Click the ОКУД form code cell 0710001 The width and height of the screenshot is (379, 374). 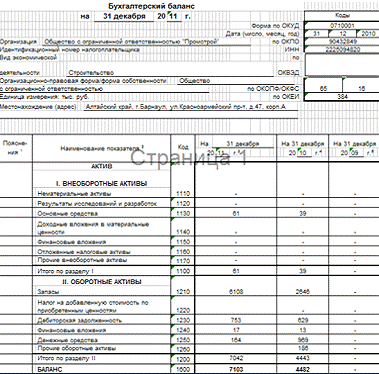(342, 26)
